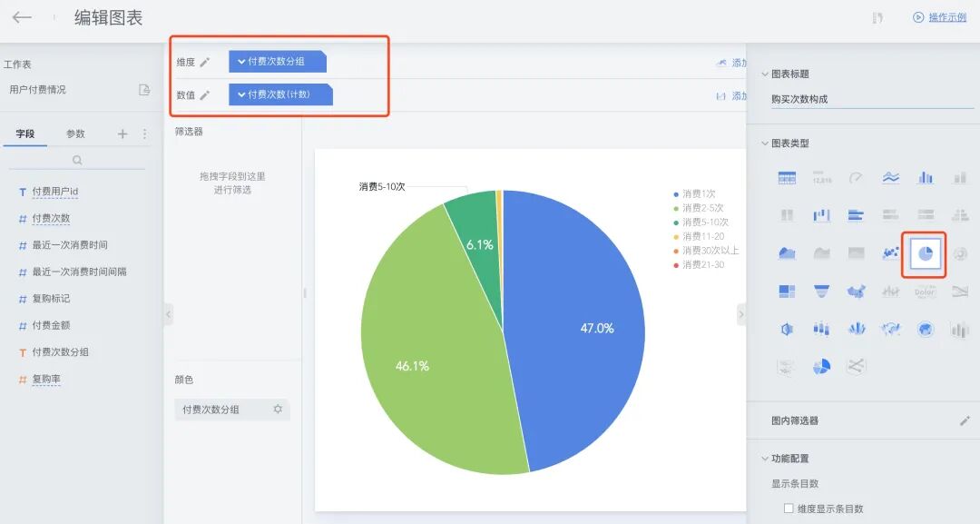Choose the horizontal bar chart type
Viewport: 980px width, 524px height.
click(x=856, y=215)
